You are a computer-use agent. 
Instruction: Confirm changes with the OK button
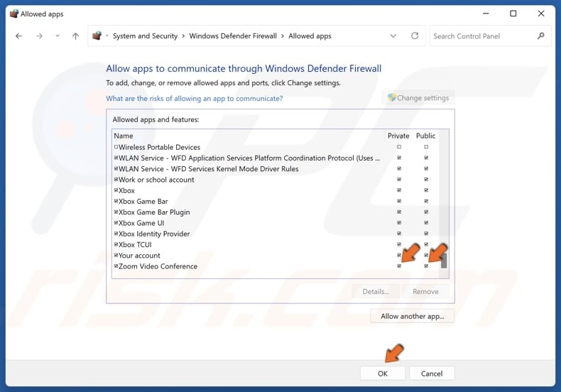383,374
